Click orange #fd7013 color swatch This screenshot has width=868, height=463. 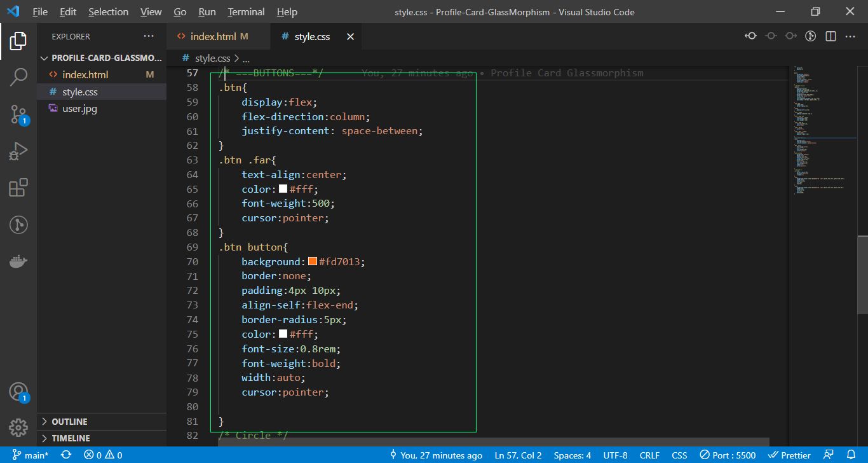(313, 261)
